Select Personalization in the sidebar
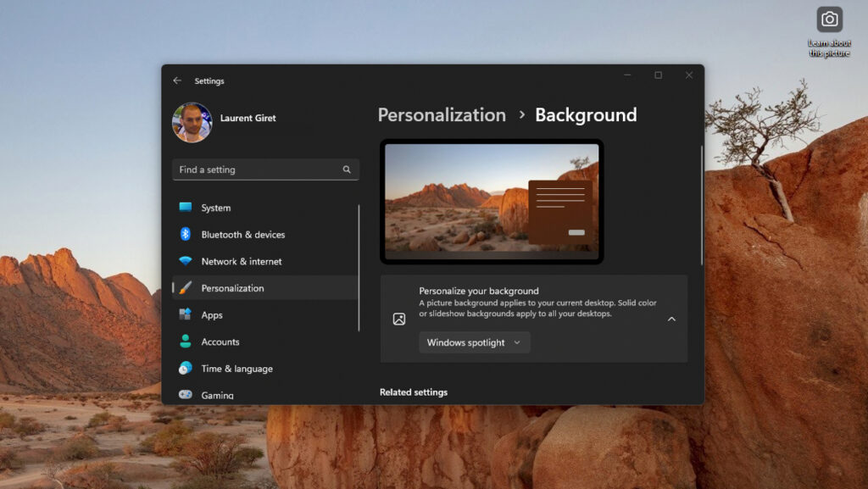Screen dimensions: 868x489 [232, 288]
